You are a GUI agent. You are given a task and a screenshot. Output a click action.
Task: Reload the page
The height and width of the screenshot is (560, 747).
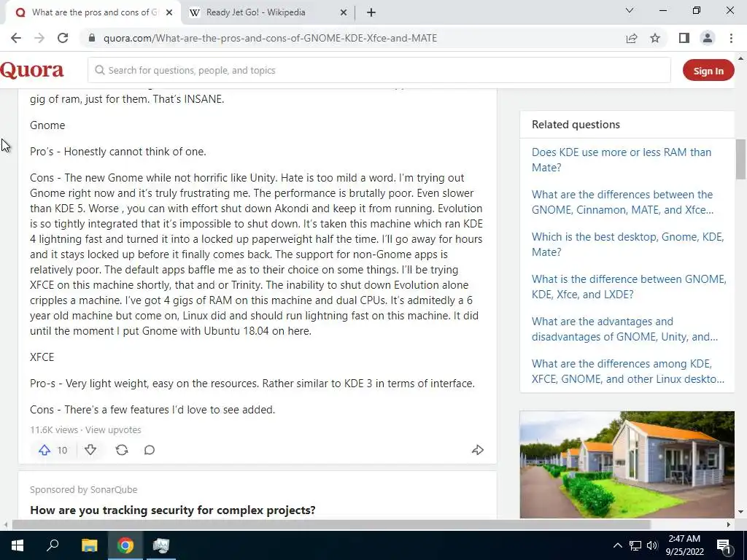click(63, 38)
